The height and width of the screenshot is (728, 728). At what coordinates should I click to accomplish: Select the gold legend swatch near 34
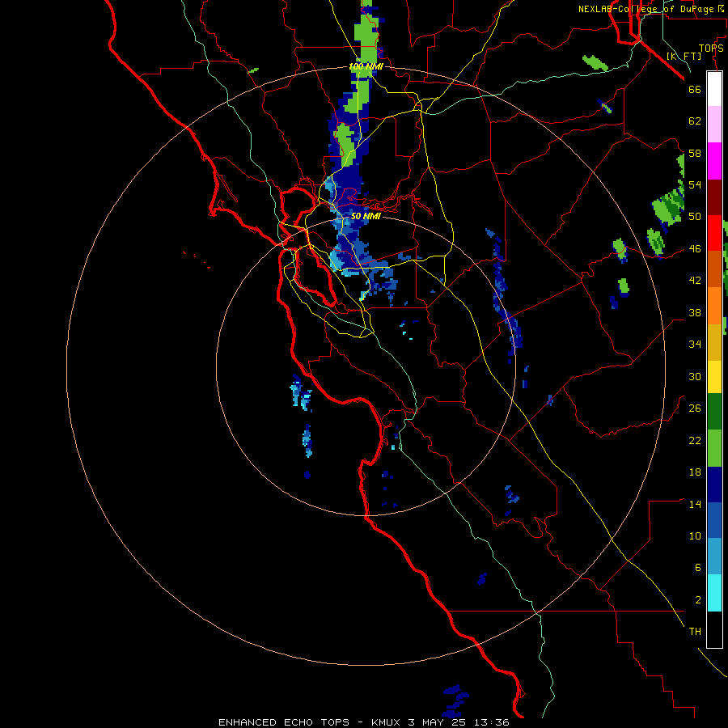coord(714,342)
